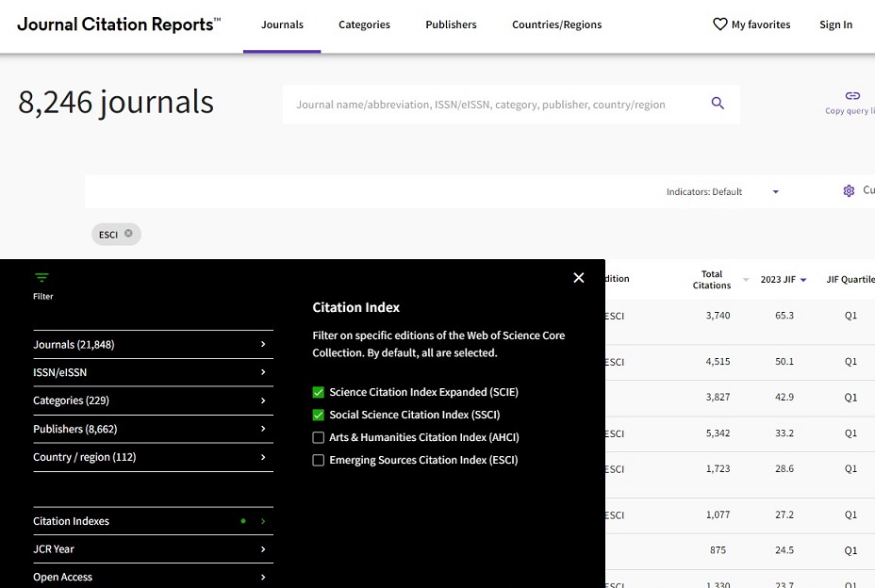Click the Sign In link
The image size is (875, 588).
pos(835,24)
